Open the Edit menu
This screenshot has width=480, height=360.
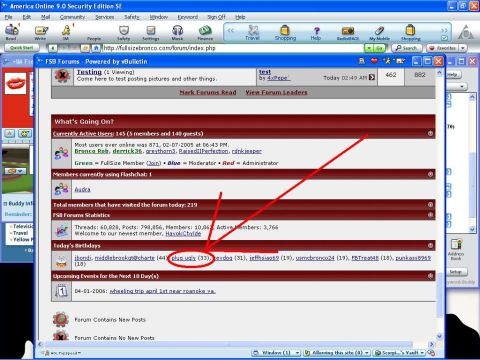27,17
